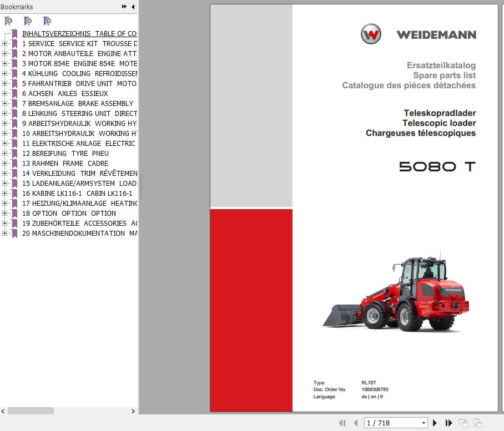
Task: Expand the 8 LENKUNG STEERING UNIT node
Action: [x=4, y=113]
